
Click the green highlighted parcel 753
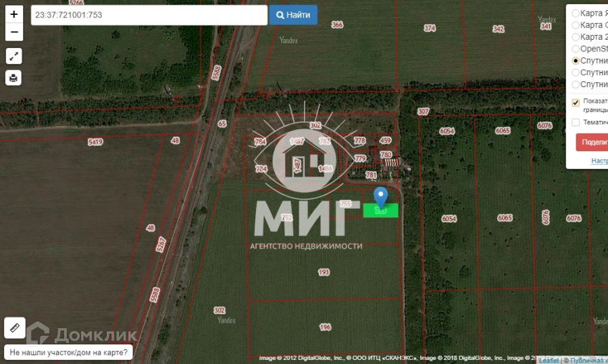(x=381, y=211)
